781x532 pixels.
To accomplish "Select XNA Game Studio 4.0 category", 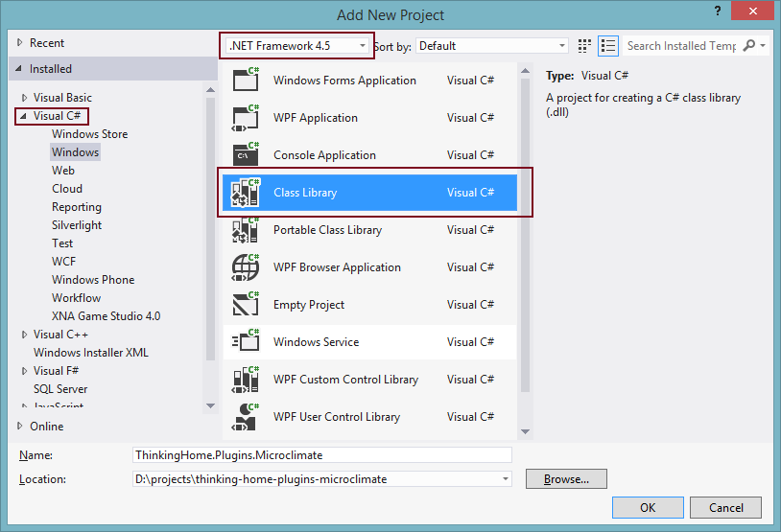I will [106, 316].
